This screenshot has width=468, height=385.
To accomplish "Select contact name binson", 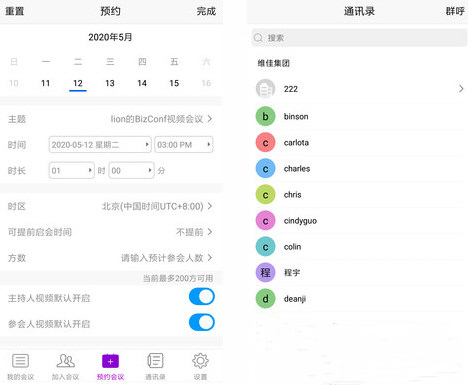I will pyautogui.click(x=296, y=116).
